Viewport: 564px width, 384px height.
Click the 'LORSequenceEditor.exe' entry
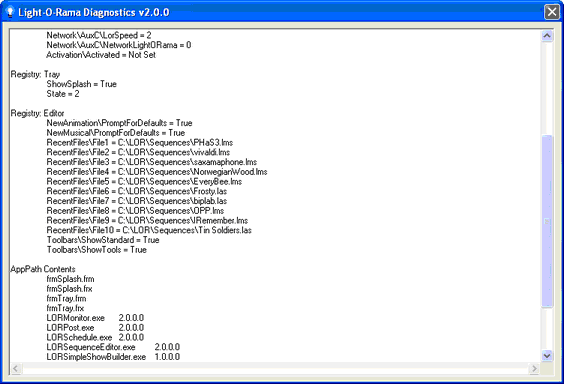click(91, 347)
